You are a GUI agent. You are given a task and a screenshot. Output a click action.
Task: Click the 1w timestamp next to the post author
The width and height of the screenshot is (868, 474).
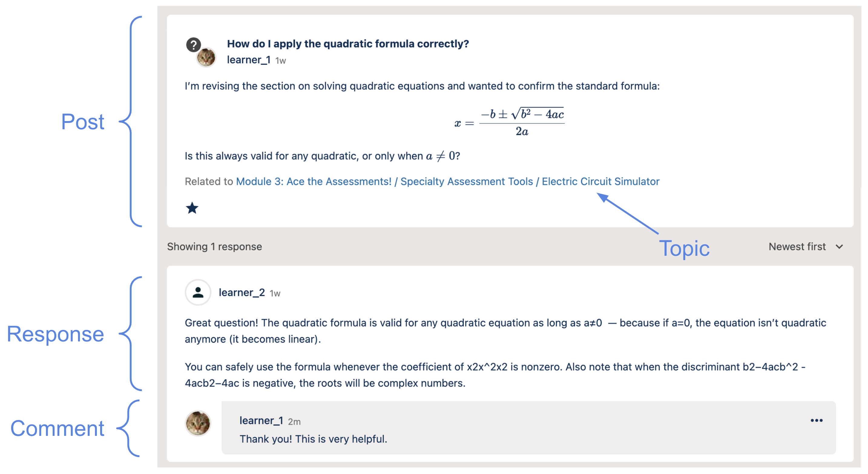280,61
